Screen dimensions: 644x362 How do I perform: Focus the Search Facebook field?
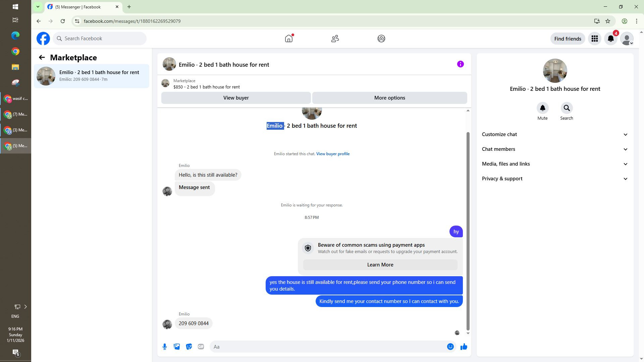[100, 39]
